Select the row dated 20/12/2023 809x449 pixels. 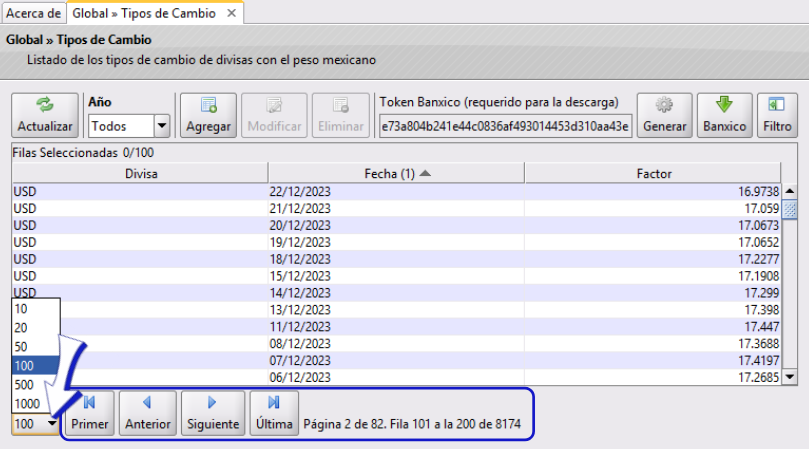(396, 226)
